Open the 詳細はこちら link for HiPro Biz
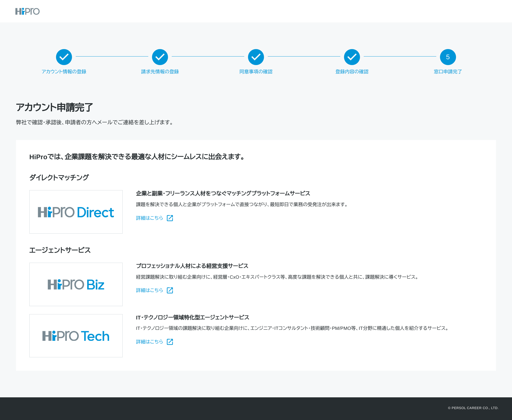512x420 pixels. [149, 290]
